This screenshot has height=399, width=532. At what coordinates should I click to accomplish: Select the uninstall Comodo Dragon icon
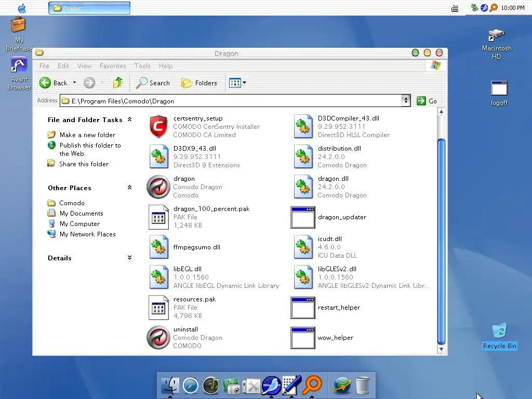click(x=158, y=338)
